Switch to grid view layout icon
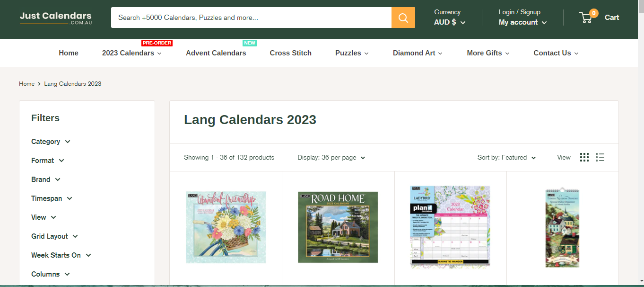644x287 pixels. tap(584, 157)
